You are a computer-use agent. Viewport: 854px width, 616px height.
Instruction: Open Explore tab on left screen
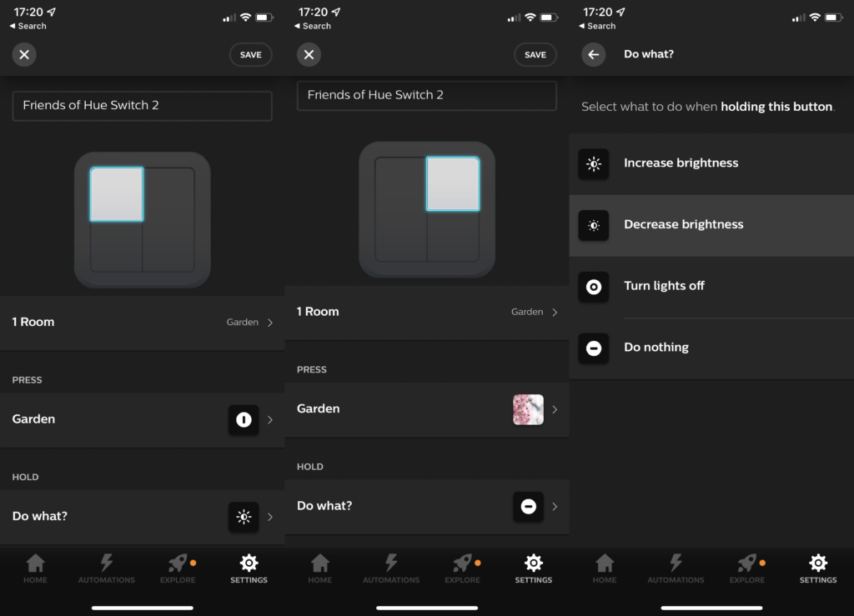coord(178,568)
